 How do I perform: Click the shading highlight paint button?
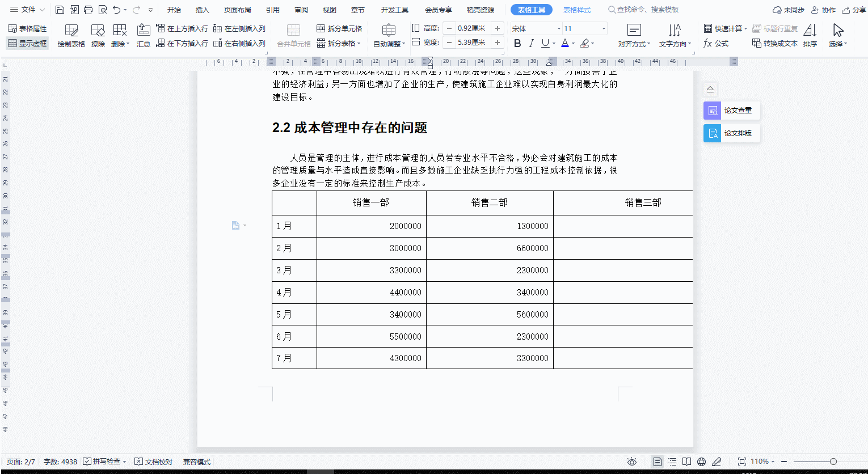(x=584, y=43)
